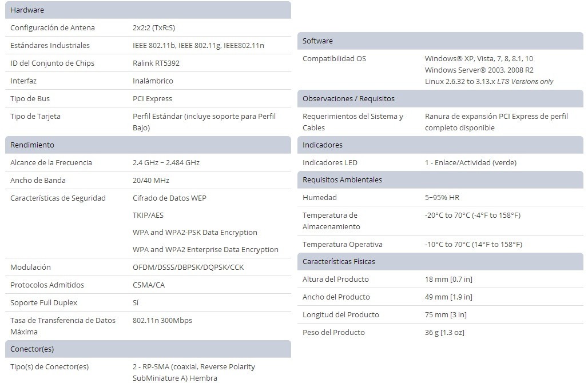Select the 49 mm [1.9 in] width value
This screenshot has height=383, width=588.
tap(448, 297)
